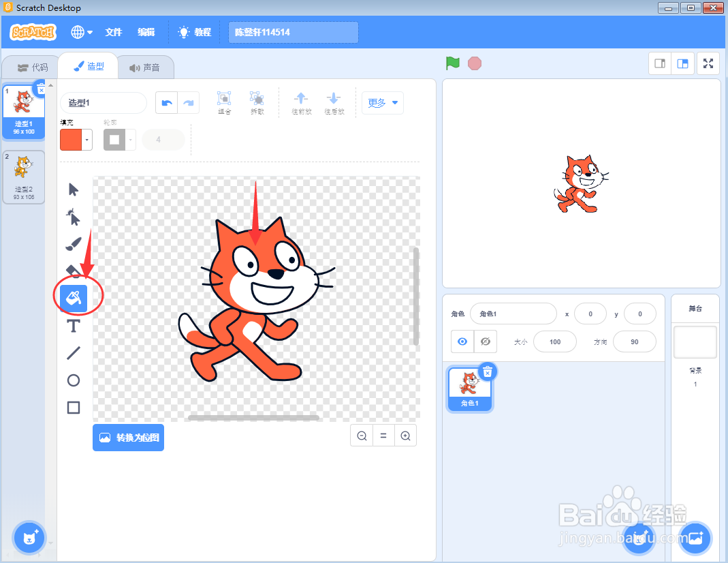This screenshot has width=728, height=563.
Task: Click the 转换为位图 button
Action: 128,438
